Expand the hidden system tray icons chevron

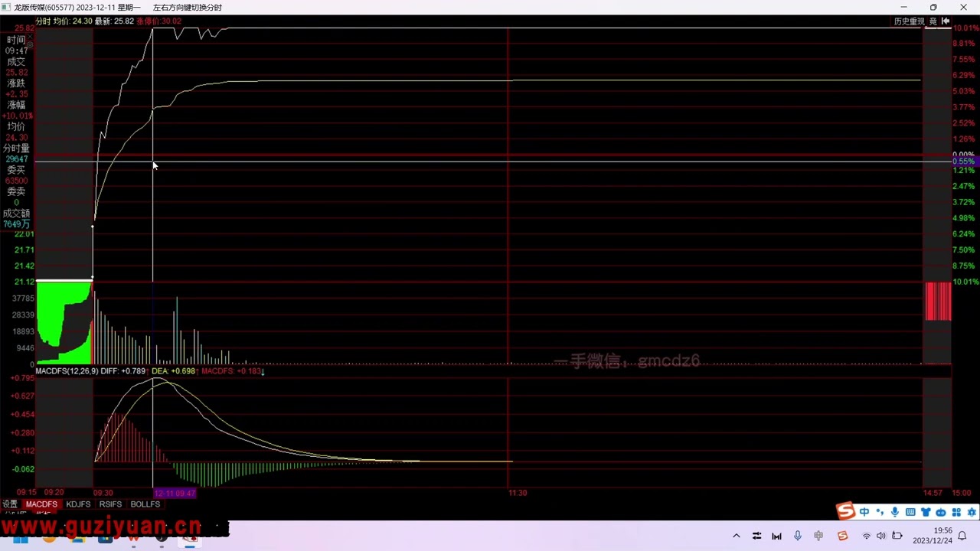[737, 536]
